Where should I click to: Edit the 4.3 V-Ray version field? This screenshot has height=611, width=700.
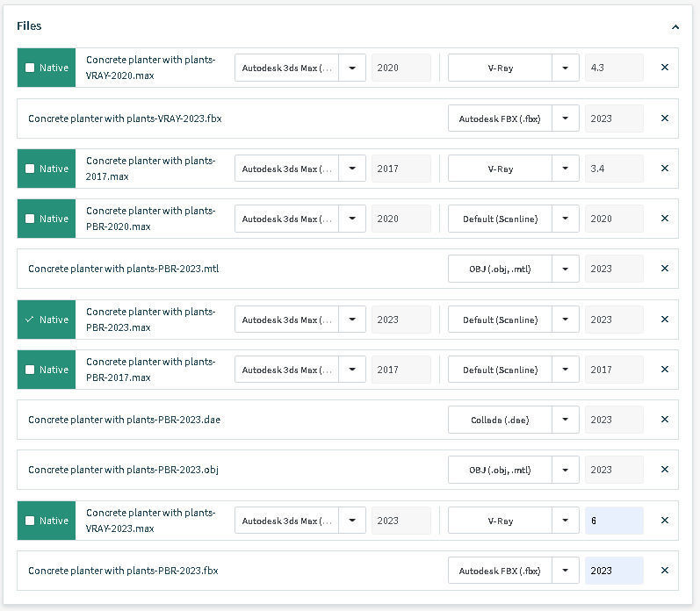click(x=614, y=68)
